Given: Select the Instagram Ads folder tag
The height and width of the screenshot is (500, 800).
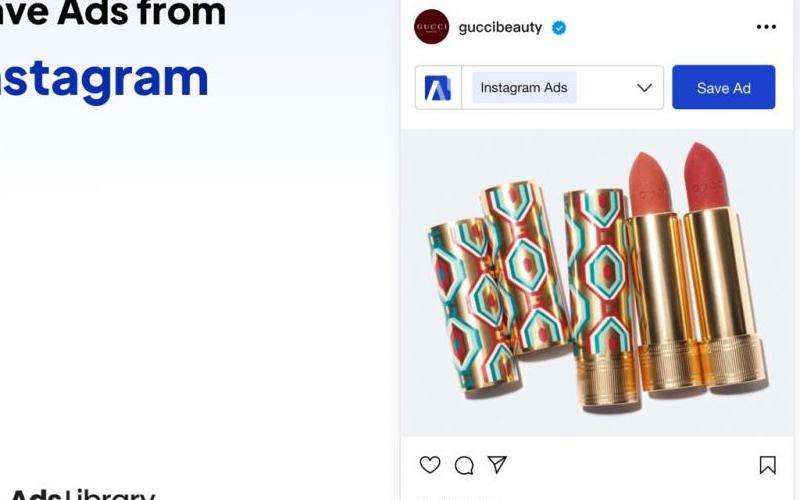Looking at the screenshot, I should tap(524, 88).
